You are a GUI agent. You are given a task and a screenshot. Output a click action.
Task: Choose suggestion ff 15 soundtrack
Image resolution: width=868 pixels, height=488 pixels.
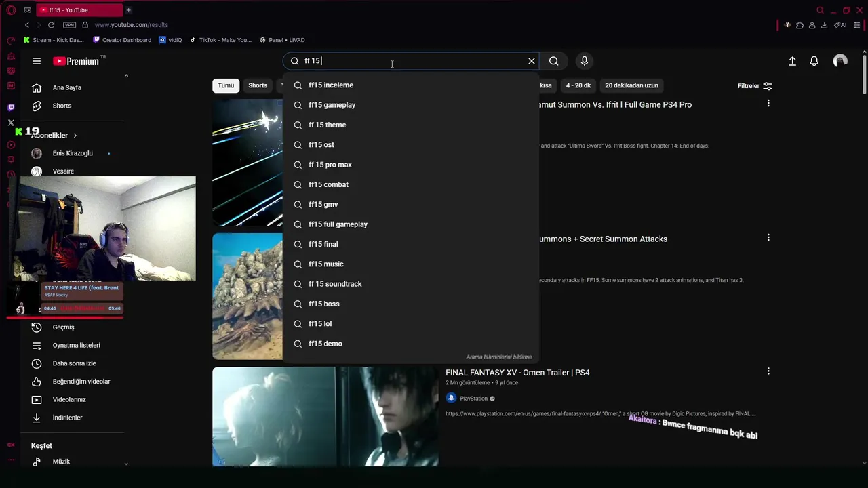[x=411, y=284]
